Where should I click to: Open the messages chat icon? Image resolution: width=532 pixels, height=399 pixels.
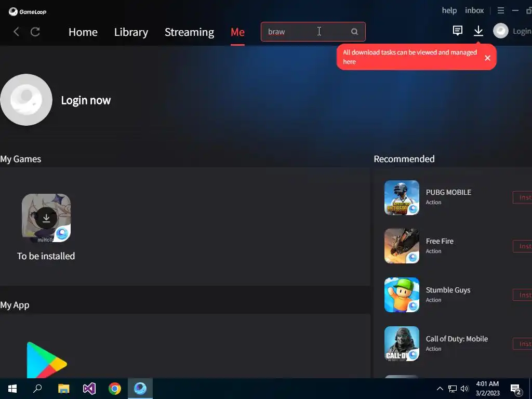(458, 31)
